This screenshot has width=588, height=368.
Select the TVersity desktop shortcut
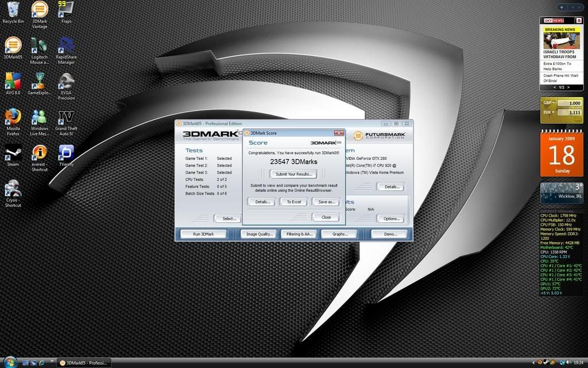coord(66,155)
